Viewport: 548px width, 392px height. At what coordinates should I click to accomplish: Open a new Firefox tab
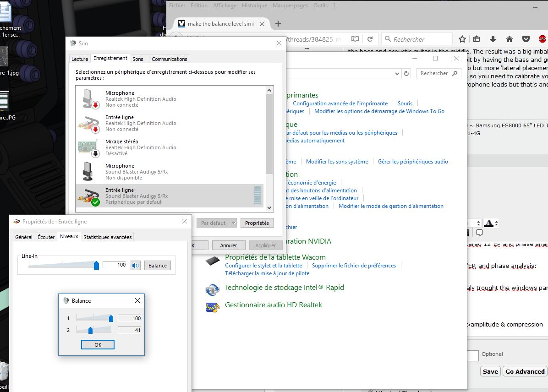(x=278, y=24)
